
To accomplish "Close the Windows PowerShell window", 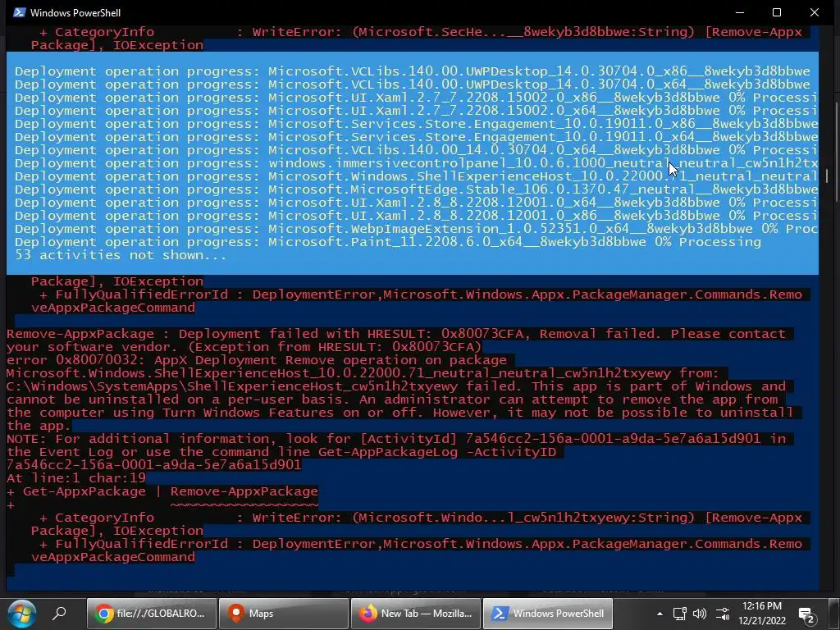I will (x=815, y=12).
